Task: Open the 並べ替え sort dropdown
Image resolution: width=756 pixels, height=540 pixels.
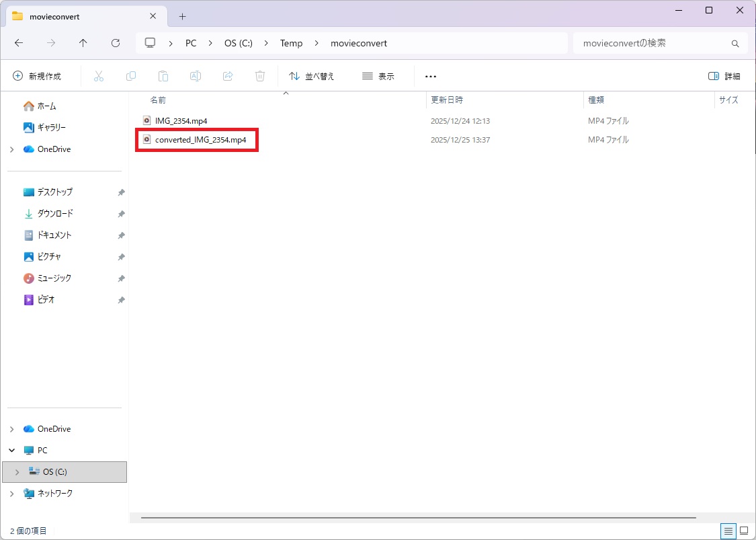Action: click(x=311, y=76)
